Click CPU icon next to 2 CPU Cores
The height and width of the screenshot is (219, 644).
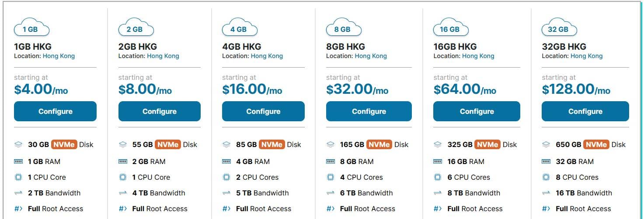click(x=226, y=177)
